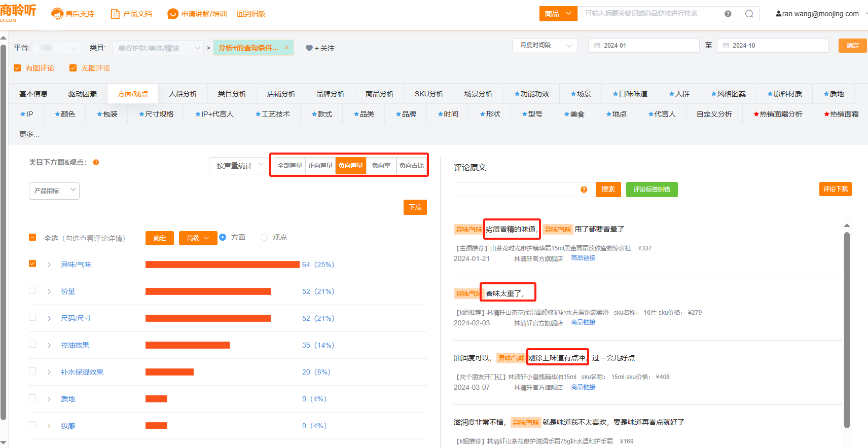Click the 妆感 orange bar

(156, 426)
